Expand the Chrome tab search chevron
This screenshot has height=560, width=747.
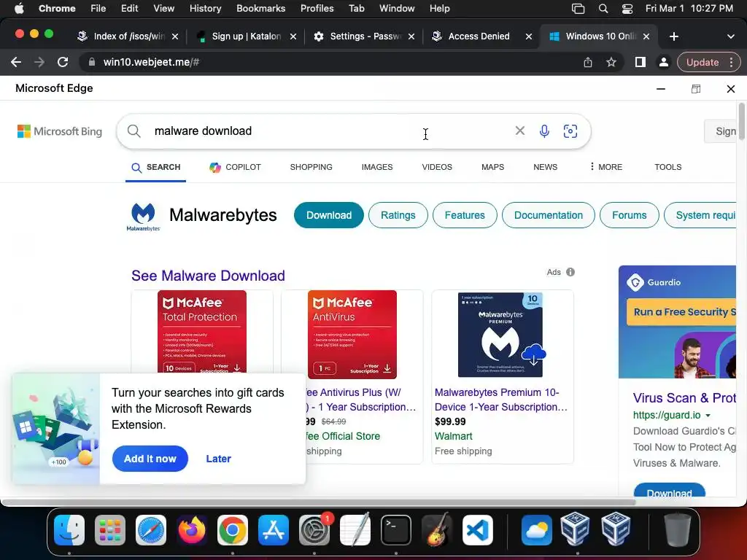pyautogui.click(x=731, y=36)
